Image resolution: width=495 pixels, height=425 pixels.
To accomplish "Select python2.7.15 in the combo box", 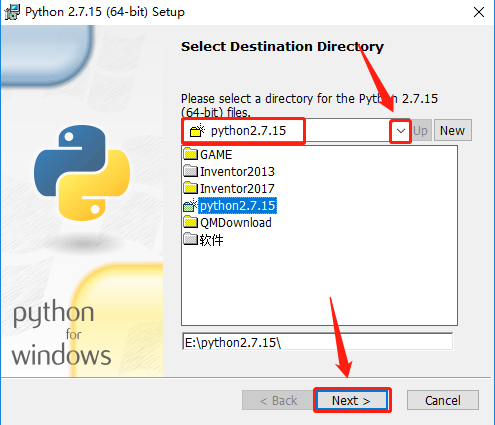I will coord(248,131).
